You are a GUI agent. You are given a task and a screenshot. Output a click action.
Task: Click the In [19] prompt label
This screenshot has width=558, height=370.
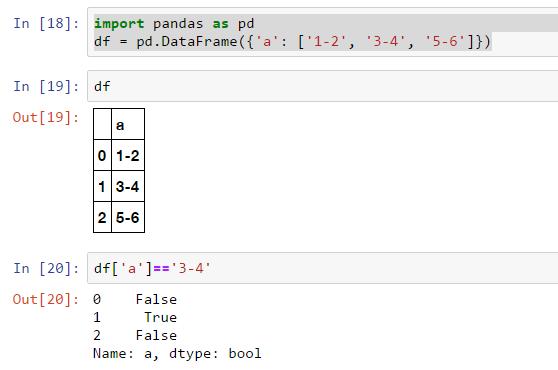(46, 86)
